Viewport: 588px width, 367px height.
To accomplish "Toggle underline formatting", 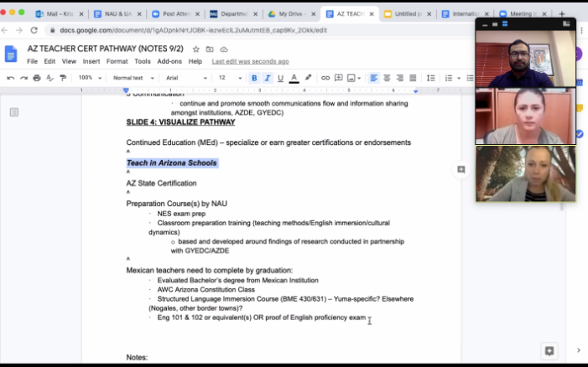I will (280, 78).
